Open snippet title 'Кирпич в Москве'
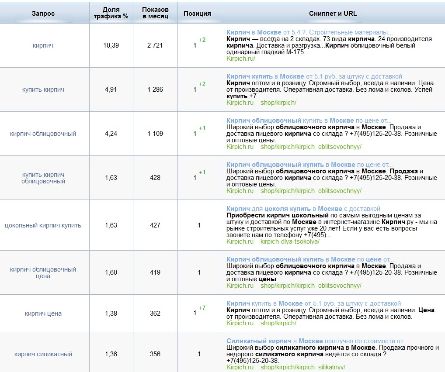 point(254,32)
